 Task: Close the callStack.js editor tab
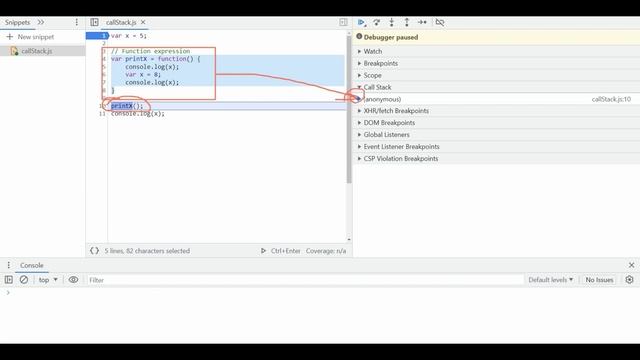pos(143,22)
